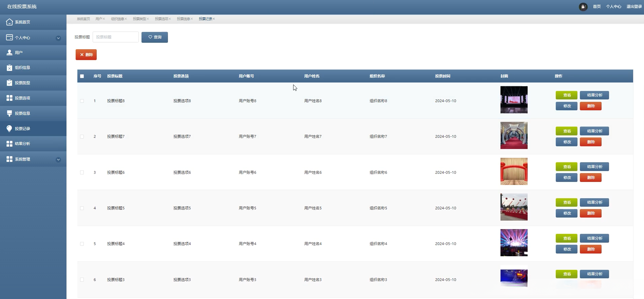Click 个人中心 link in top header
Viewport: 644px width, 299px height.
tap(614, 7)
